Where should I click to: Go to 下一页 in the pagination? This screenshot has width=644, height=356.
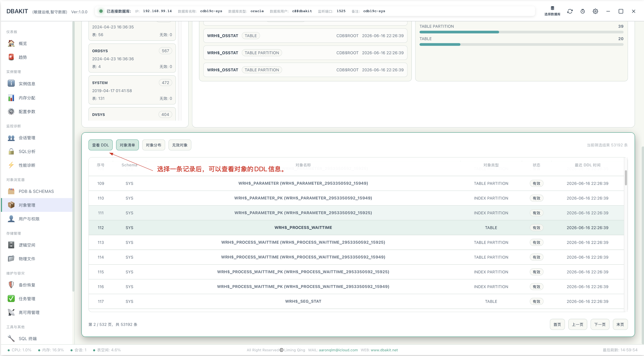click(600, 324)
